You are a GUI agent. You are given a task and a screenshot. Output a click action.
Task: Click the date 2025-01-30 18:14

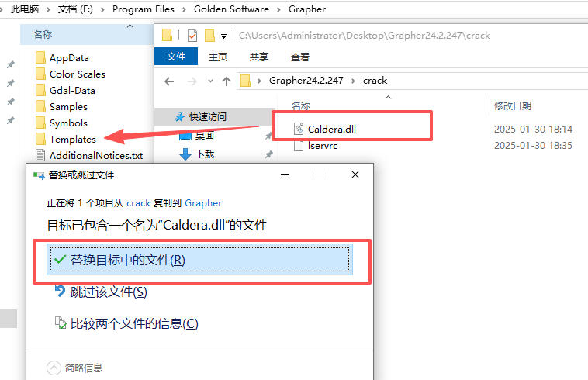[533, 130]
